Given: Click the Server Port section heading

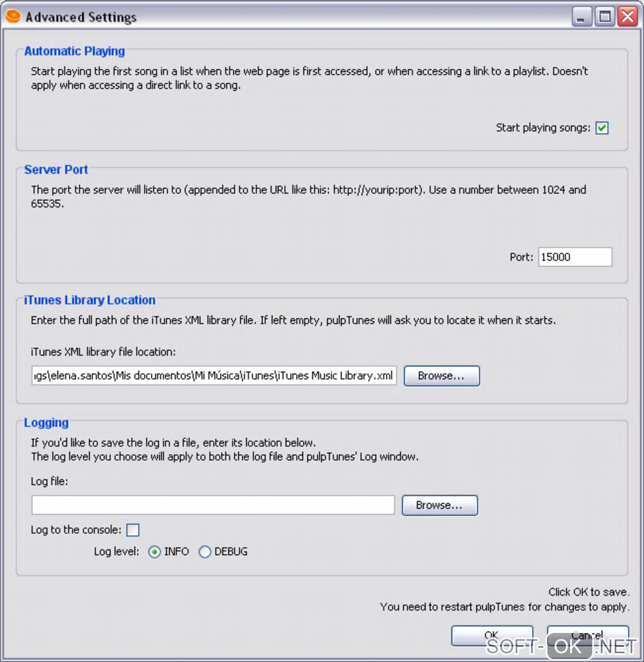Looking at the screenshot, I should (x=56, y=170).
